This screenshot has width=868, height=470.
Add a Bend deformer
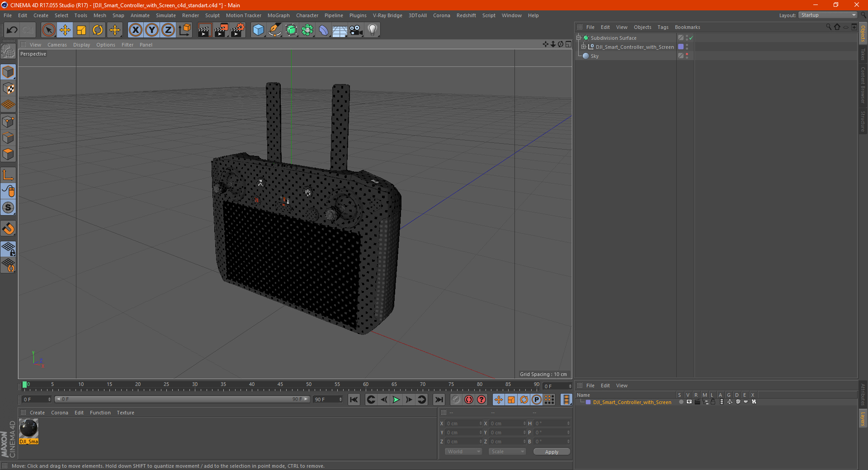[324, 30]
